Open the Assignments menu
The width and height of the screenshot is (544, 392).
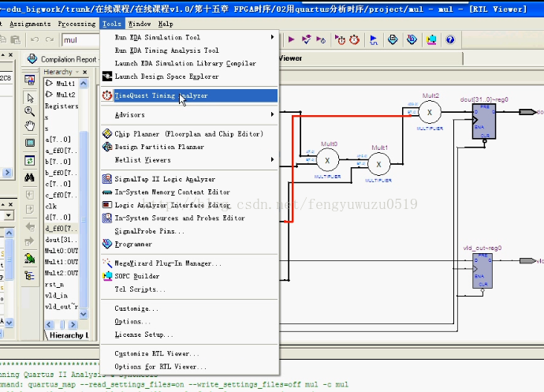(x=30, y=24)
